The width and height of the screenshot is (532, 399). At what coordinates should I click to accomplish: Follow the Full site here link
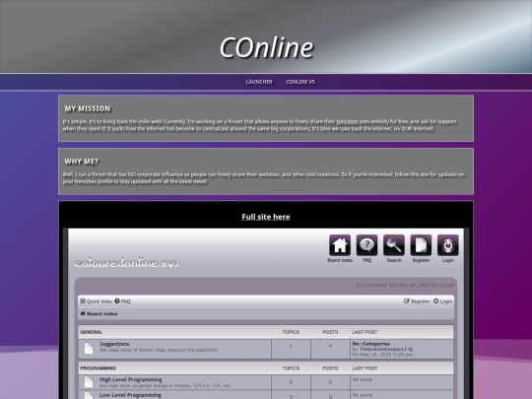[x=266, y=217]
